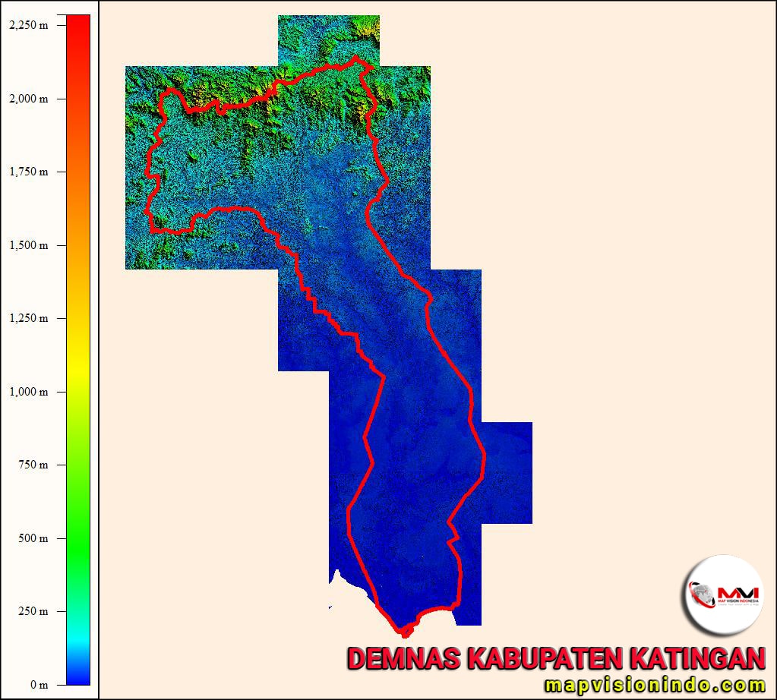Click the southern tip of the red boundary
This screenshot has height=700, width=777.
point(405,634)
